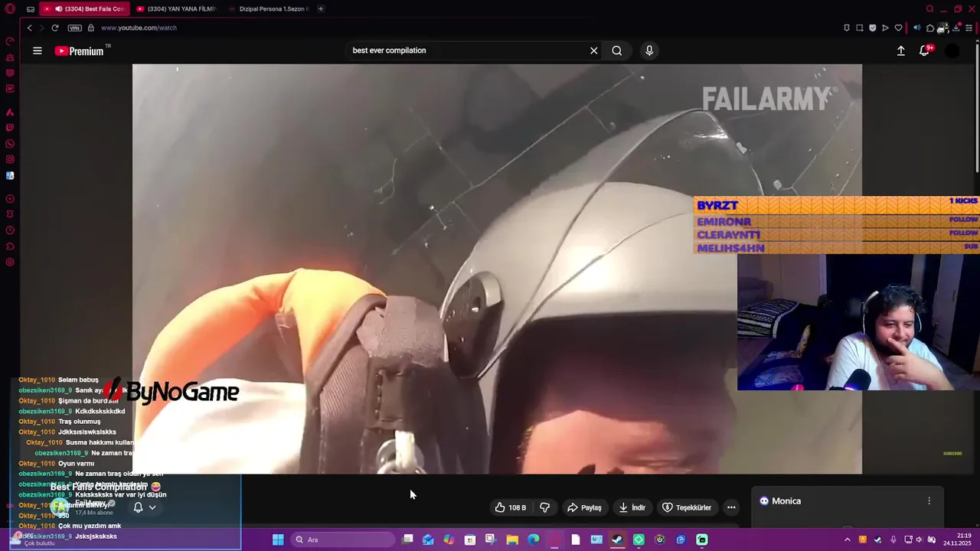980x551 pixels.
Task: Expand the notification bell dropdown for the channel
Action: (x=152, y=507)
